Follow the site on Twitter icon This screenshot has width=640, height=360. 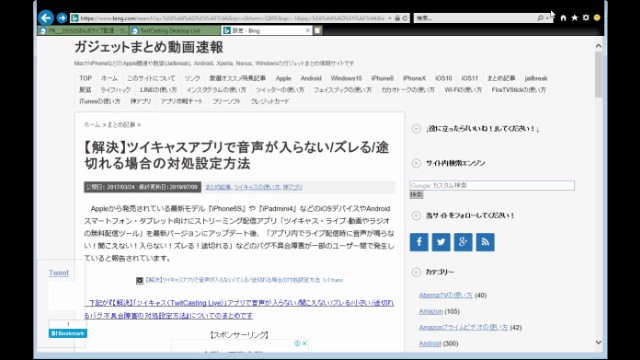pyautogui.click(x=441, y=242)
